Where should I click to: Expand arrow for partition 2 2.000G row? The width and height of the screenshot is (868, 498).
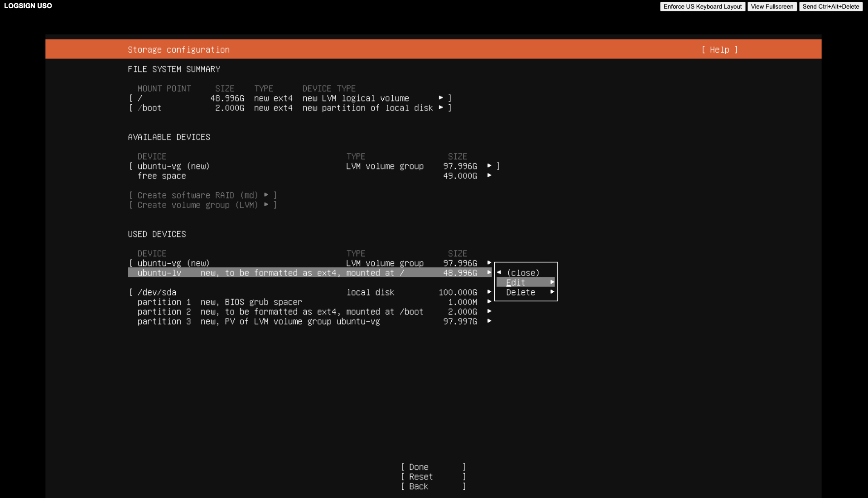pos(489,312)
